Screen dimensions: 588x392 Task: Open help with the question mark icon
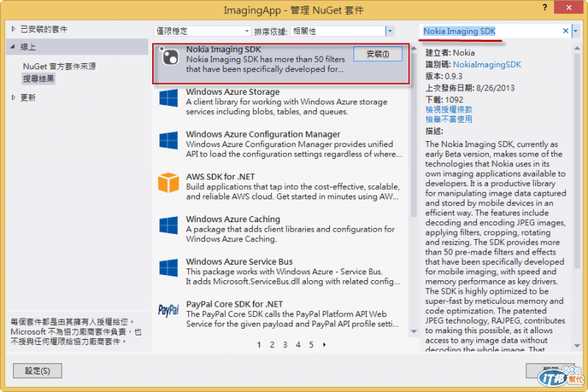[545, 7]
